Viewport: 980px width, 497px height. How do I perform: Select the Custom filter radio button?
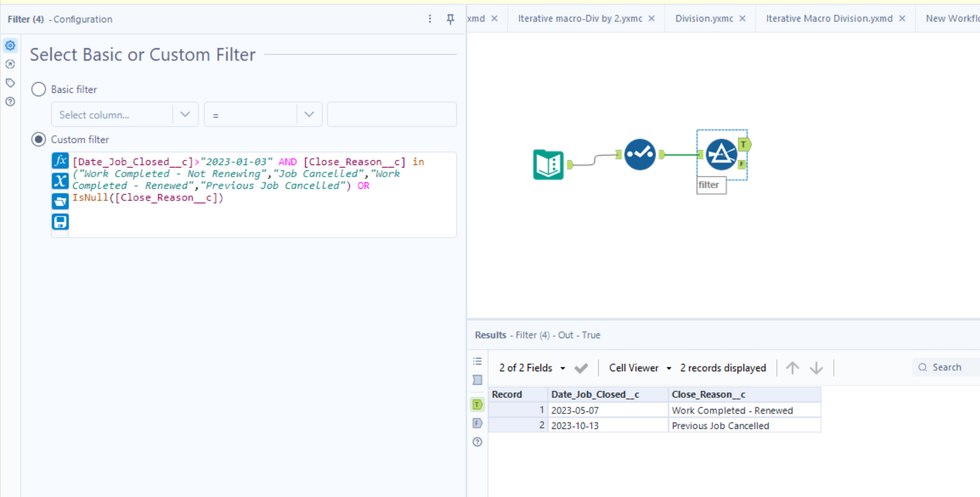coord(39,140)
